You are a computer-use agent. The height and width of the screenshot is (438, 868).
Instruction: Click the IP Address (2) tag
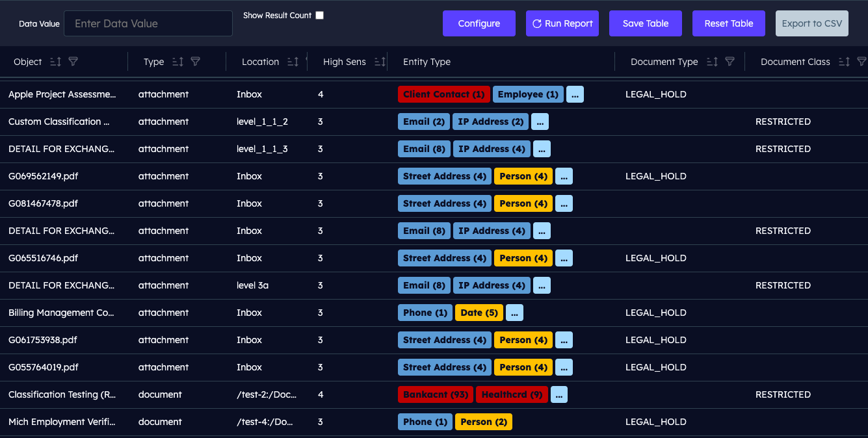tap(491, 122)
